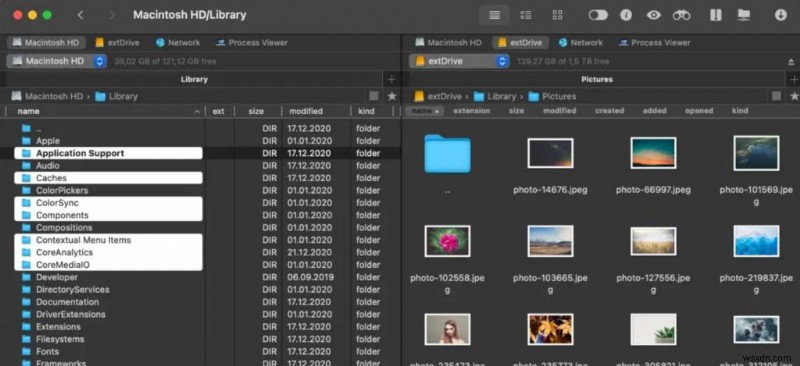Select the Caches folder row
Viewport: 800px width, 366px height.
201,178
